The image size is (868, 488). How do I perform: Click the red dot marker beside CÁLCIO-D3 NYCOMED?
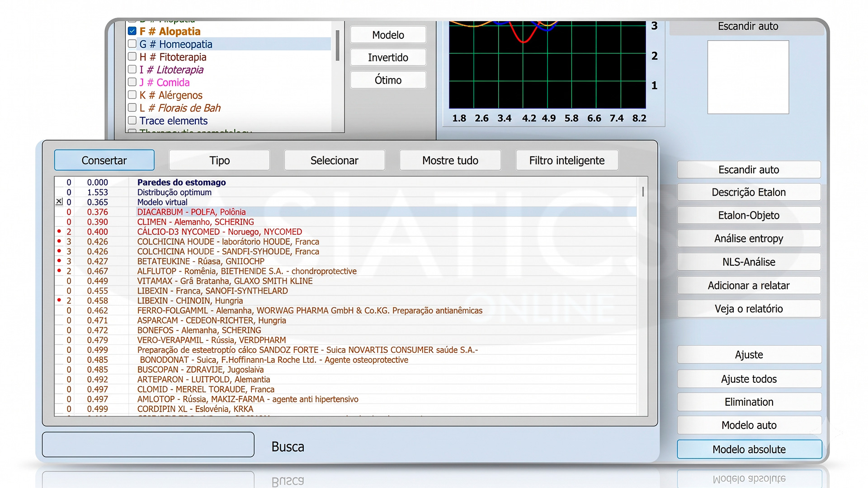59,231
